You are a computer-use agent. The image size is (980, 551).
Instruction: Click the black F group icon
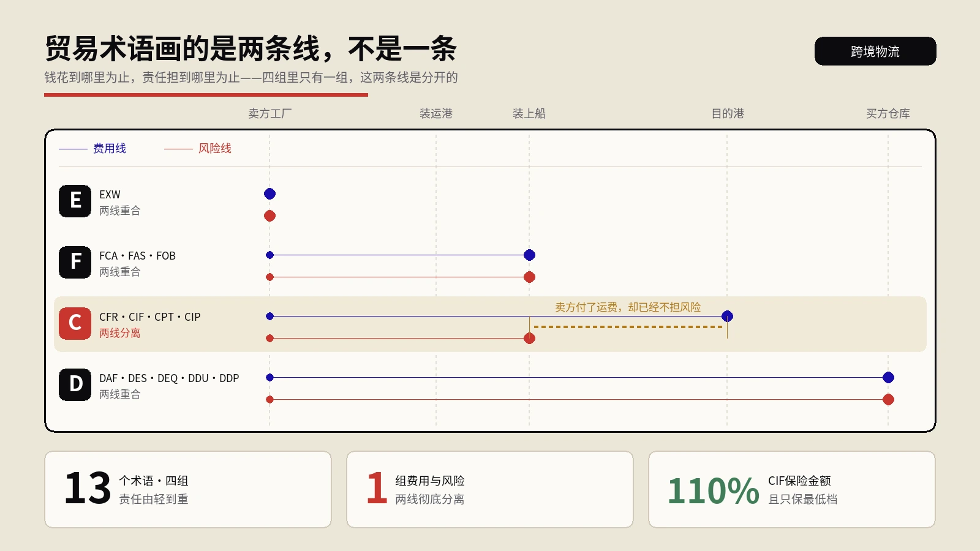point(75,262)
